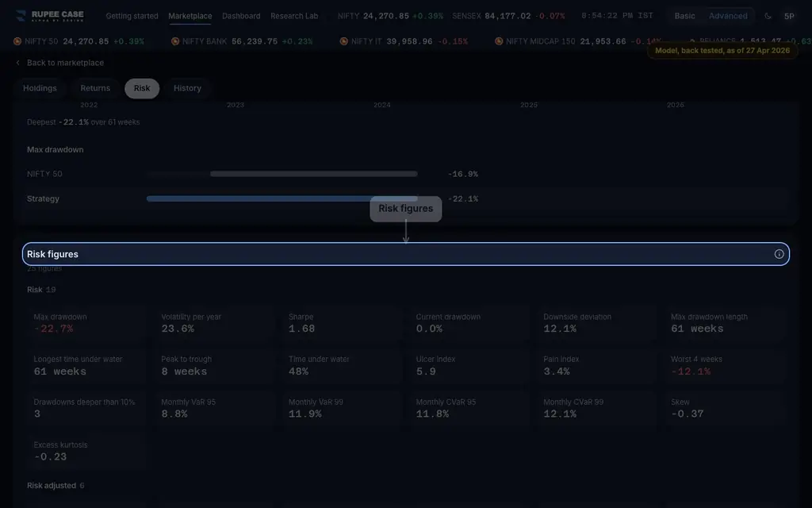The image size is (812, 508).
Task: Click the Sharpe 1.68 card
Action: [341, 324]
